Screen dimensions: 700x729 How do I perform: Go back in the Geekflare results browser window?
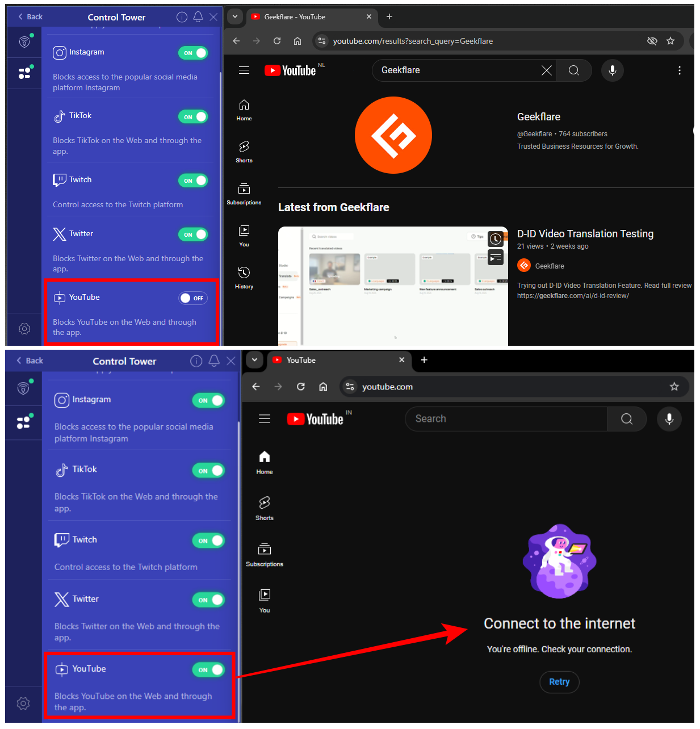point(236,41)
